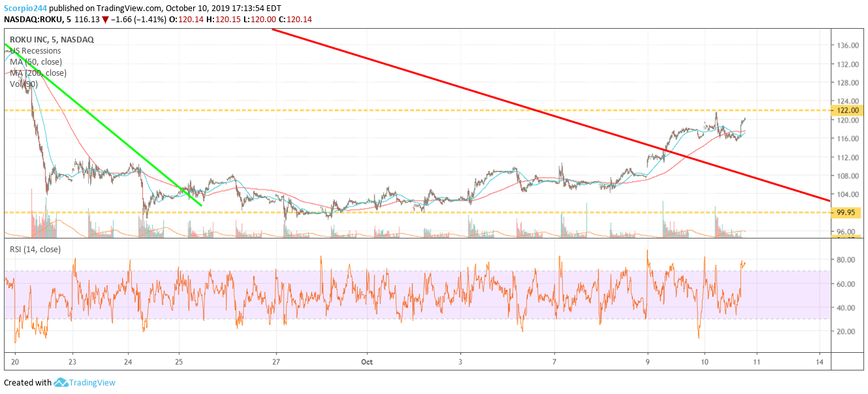Click the 27 date axis label

click(277, 361)
